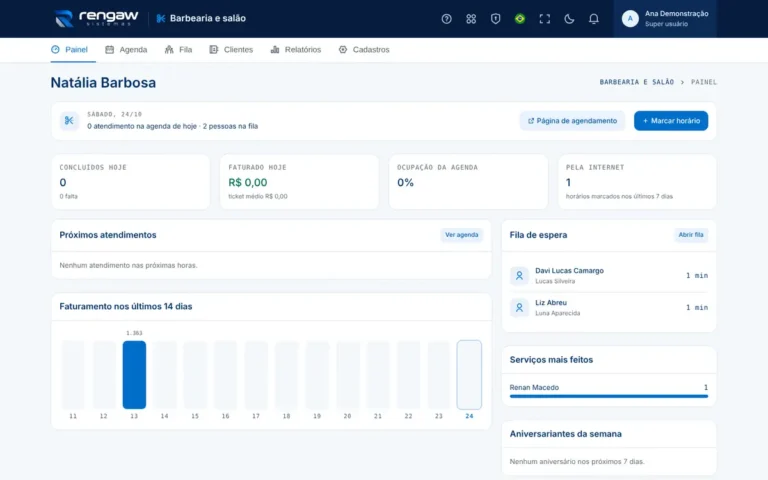Click the Painel clock icon
This screenshot has width=768, height=480.
point(55,49)
